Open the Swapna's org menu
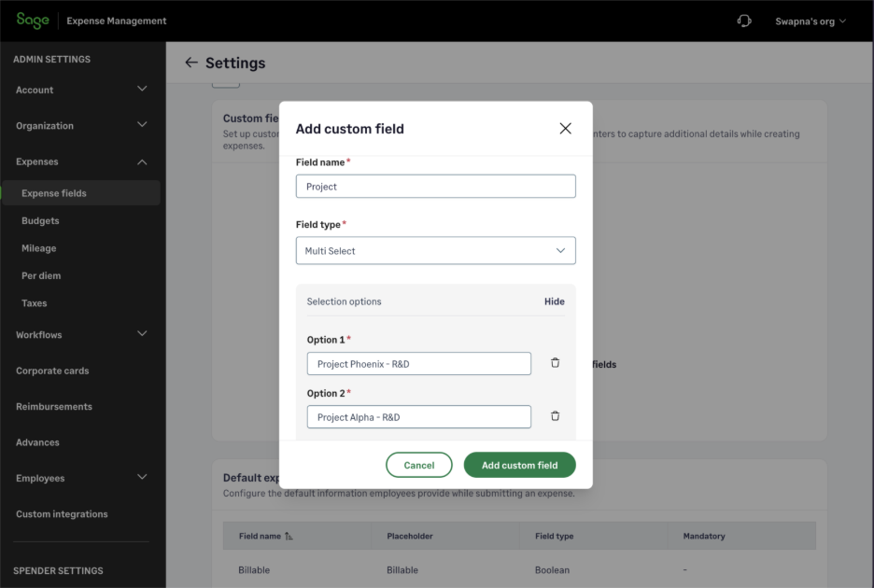Image resolution: width=874 pixels, height=588 pixels. [810, 20]
